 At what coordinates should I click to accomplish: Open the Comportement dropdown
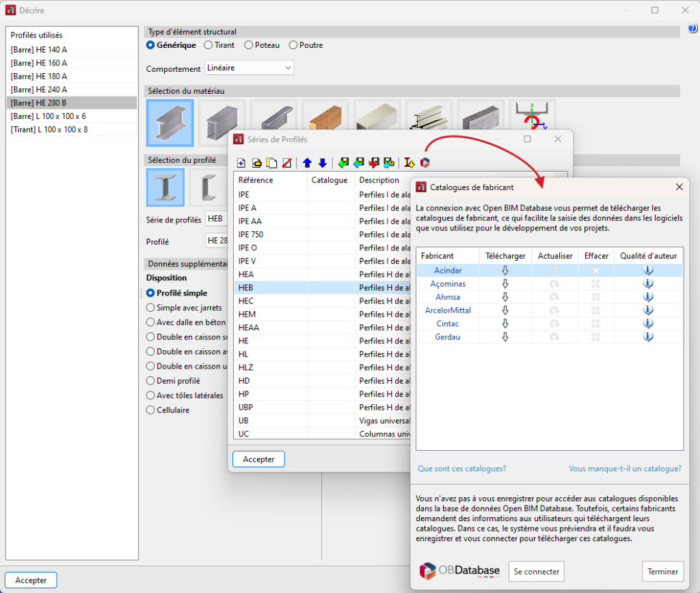point(249,68)
